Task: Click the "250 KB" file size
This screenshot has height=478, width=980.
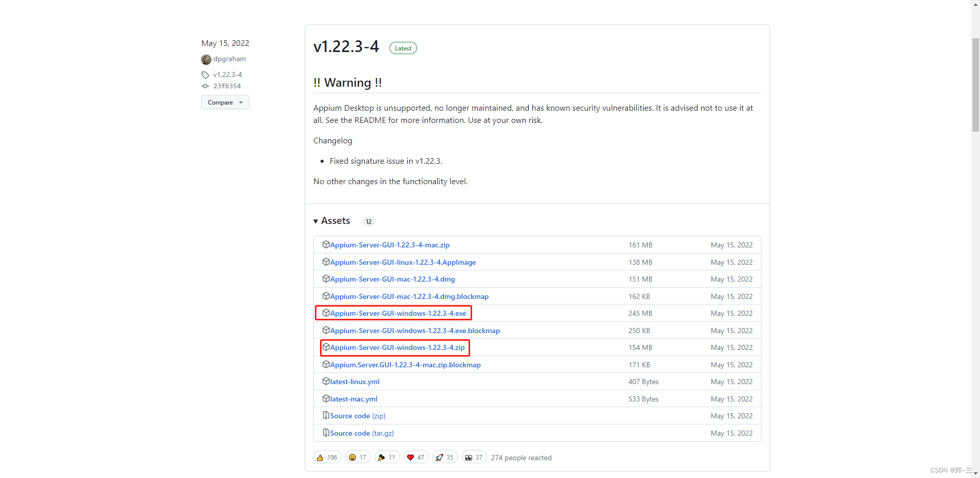Action: click(x=639, y=331)
